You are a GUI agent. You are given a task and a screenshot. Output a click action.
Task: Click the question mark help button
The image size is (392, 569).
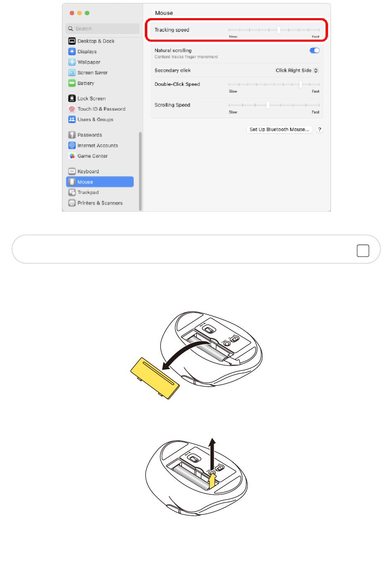319,130
